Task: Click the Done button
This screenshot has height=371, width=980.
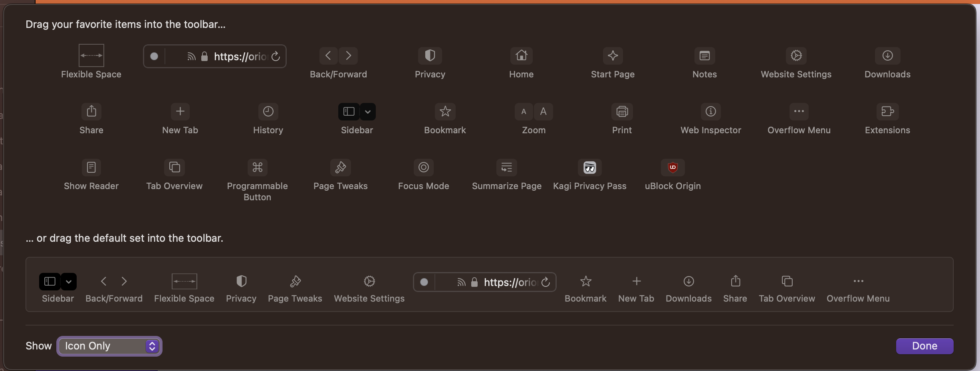Action: (924, 346)
